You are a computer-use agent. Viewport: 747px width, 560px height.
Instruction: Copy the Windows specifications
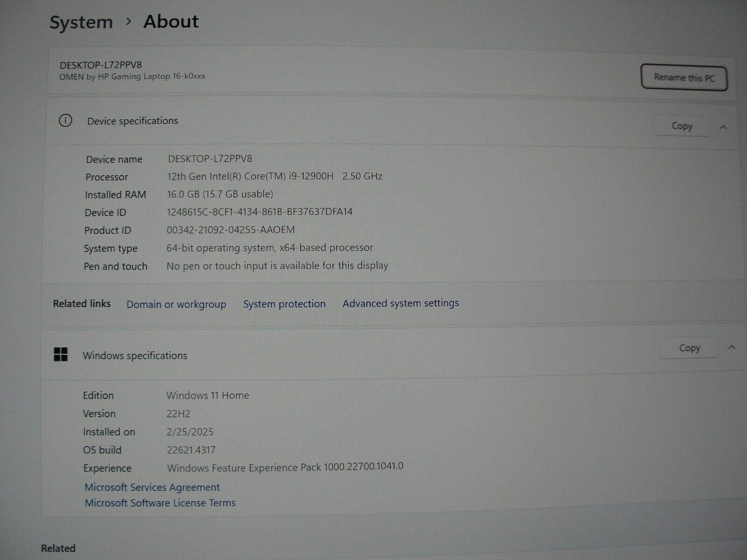[x=689, y=348]
